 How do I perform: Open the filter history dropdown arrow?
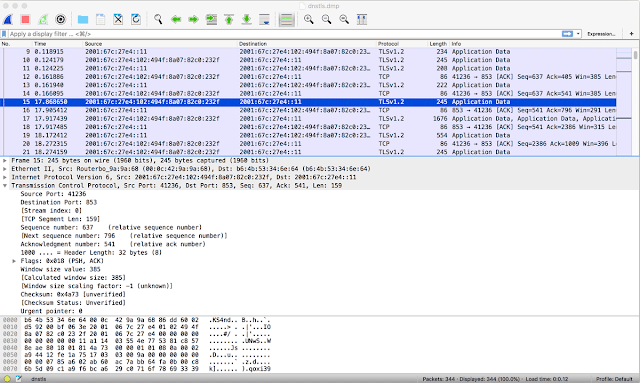tap(578, 34)
